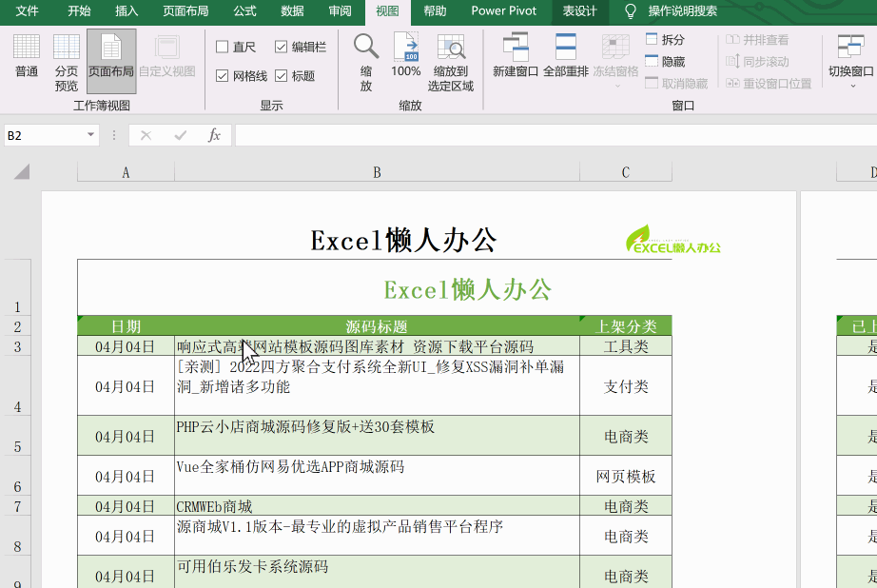Open the Formulas (公式) tab
Screen dimensions: 877x588
pyautogui.click(x=245, y=11)
